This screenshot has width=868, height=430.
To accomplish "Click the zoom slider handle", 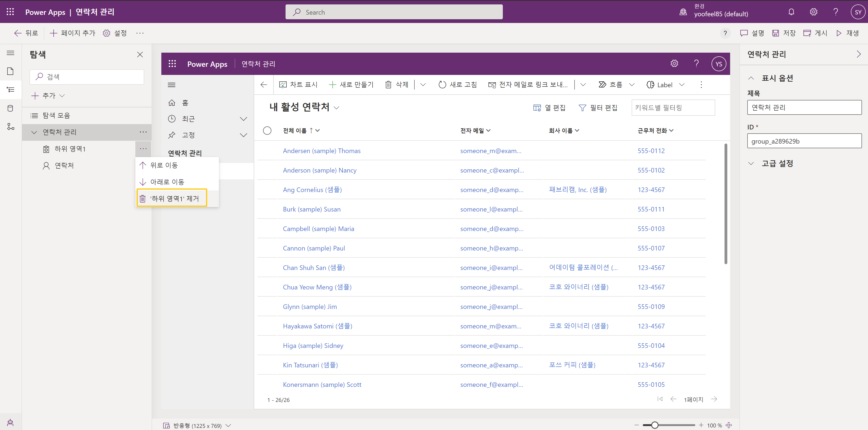I will [x=654, y=425].
